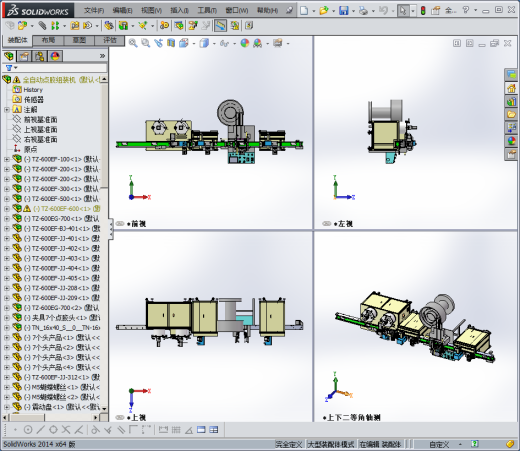The image size is (520, 451).
Task: Expand the 注解 annotations folder
Action: pos(6,110)
